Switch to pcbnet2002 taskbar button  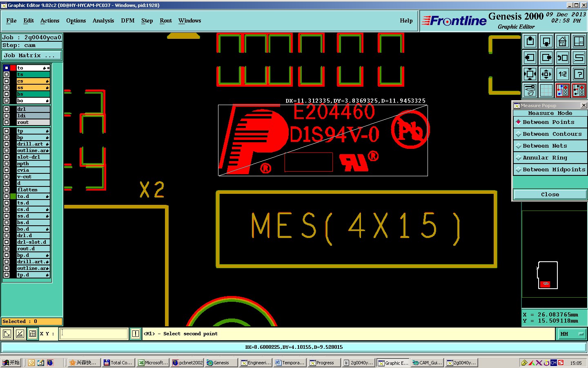[187, 363]
